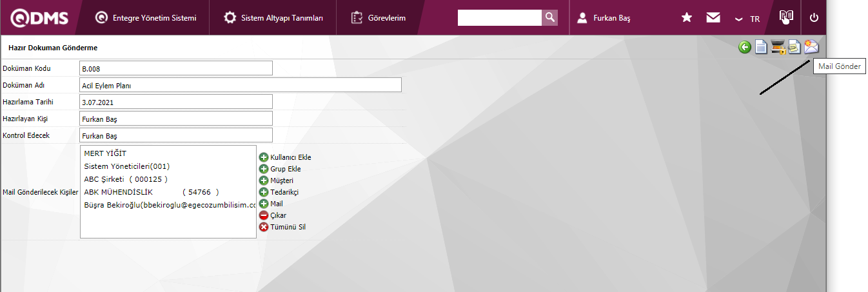Image resolution: width=868 pixels, height=292 pixels.
Task: Click green plus icon for Kullanıcı Ekle
Action: point(264,157)
